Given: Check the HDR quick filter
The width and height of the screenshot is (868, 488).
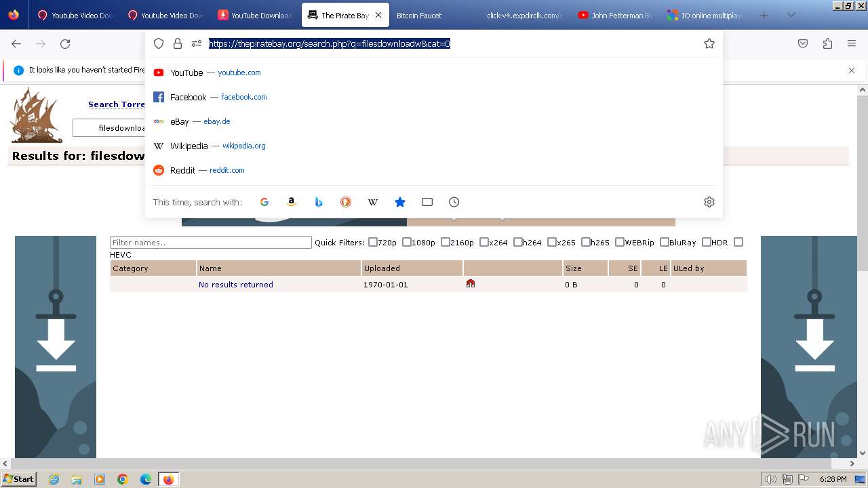Looking at the screenshot, I should 707,242.
